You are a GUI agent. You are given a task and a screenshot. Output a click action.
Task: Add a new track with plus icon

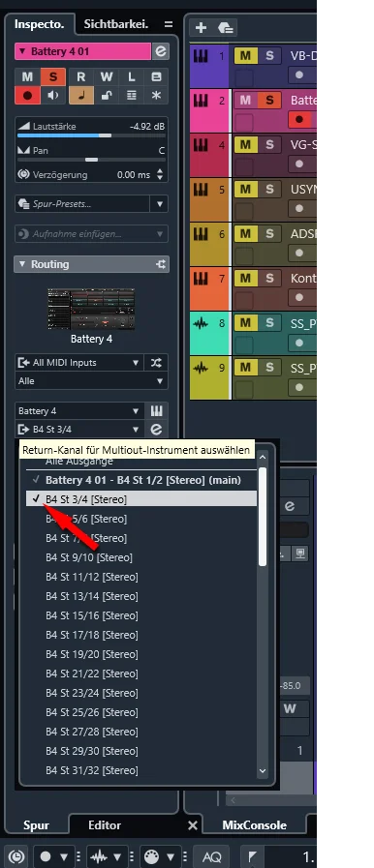tap(201, 27)
